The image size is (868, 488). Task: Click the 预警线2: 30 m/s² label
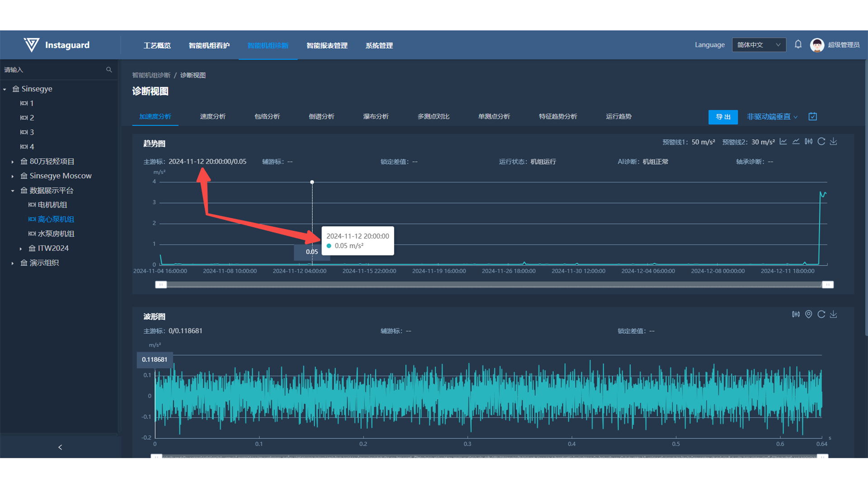click(x=748, y=142)
